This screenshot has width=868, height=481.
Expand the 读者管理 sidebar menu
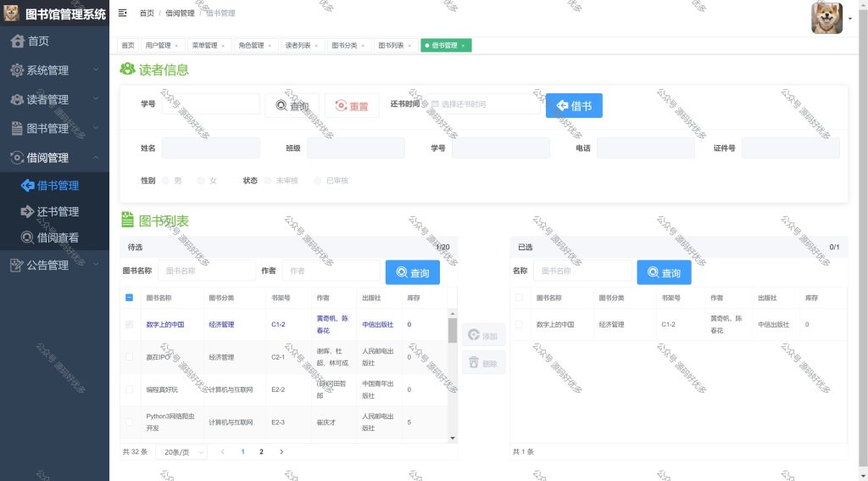[x=54, y=99]
